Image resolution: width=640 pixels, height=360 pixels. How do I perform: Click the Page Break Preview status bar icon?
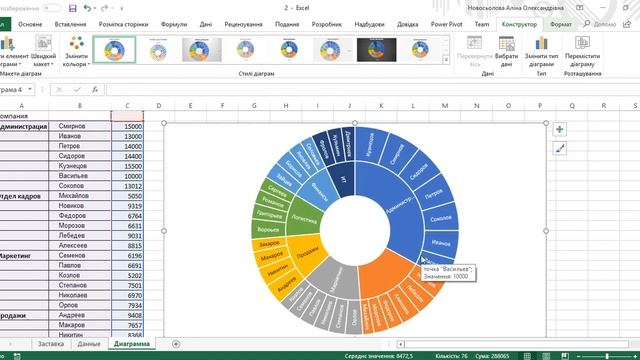(x=565, y=356)
